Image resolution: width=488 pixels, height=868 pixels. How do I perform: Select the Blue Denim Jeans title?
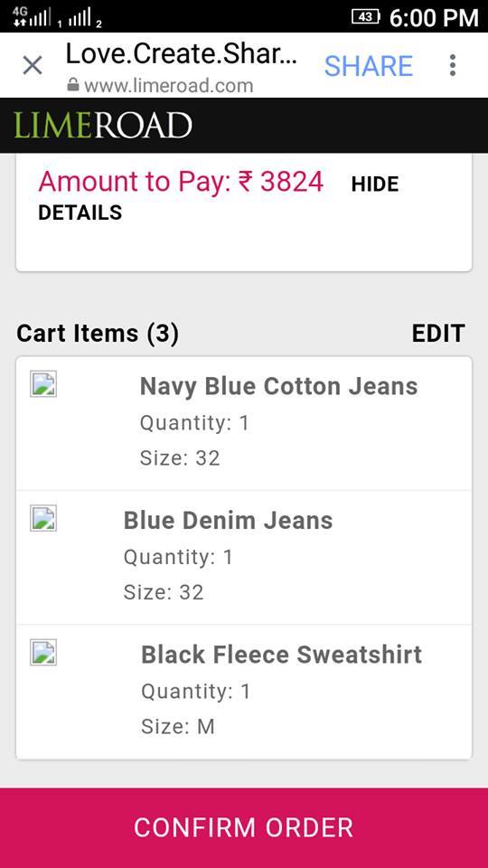pyautogui.click(x=228, y=521)
